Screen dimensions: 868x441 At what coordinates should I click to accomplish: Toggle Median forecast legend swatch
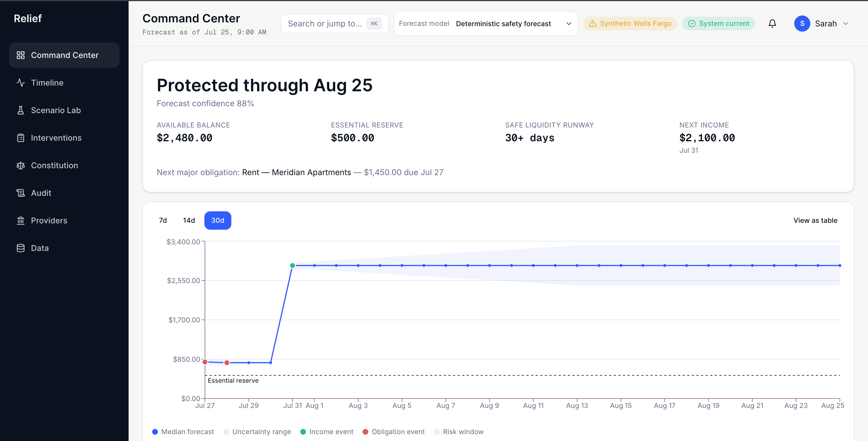point(155,432)
